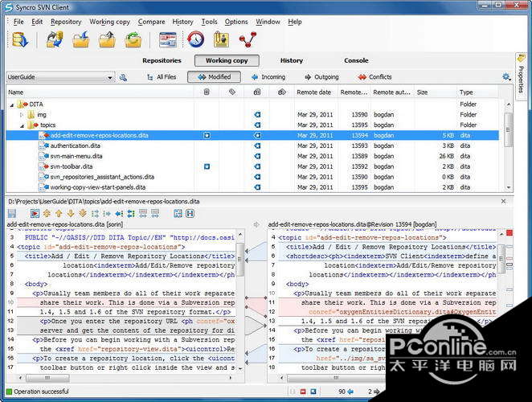Toggle the Incoming view mode
Viewport: 532px width, 402px height.
(268, 77)
